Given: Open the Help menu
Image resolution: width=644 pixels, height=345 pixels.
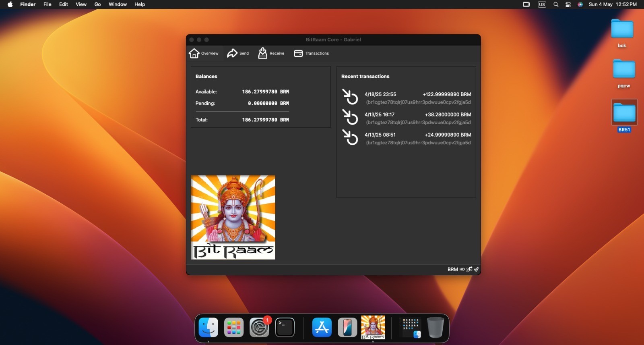Looking at the screenshot, I should [140, 4].
